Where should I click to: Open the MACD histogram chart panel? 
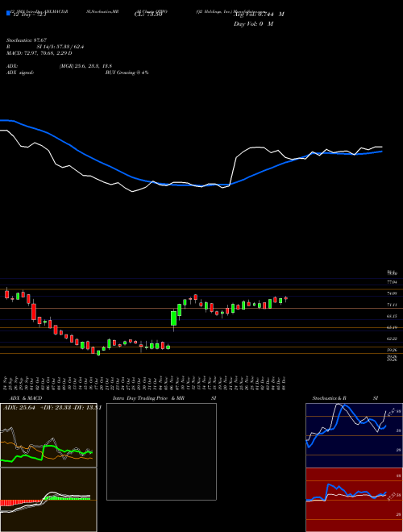pyautogui.click(x=48, y=500)
